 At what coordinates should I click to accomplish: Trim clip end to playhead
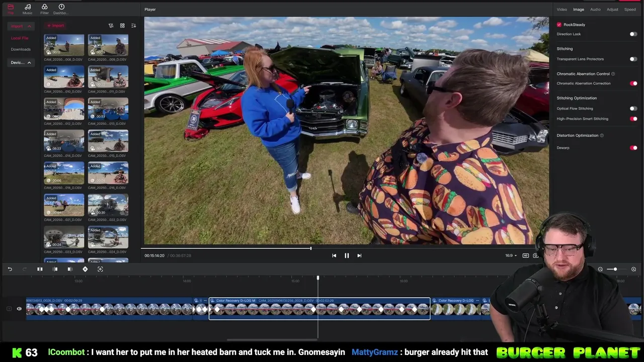(70, 269)
